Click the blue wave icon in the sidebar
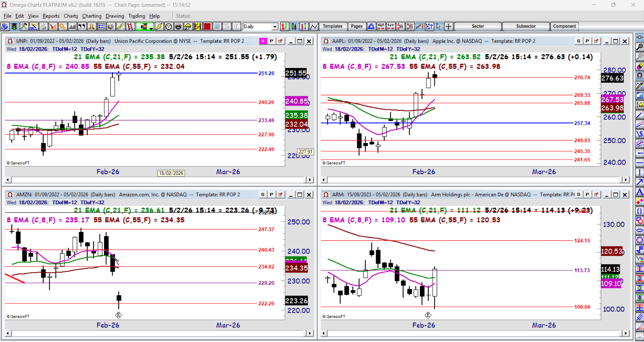Viewport: 644px width, 342px height. tap(640, 96)
